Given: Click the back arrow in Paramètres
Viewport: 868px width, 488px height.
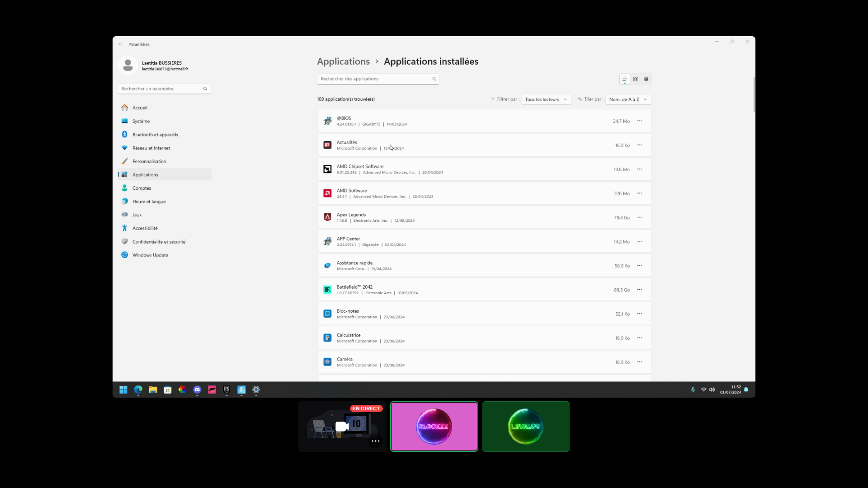Looking at the screenshot, I should pos(120,44).
